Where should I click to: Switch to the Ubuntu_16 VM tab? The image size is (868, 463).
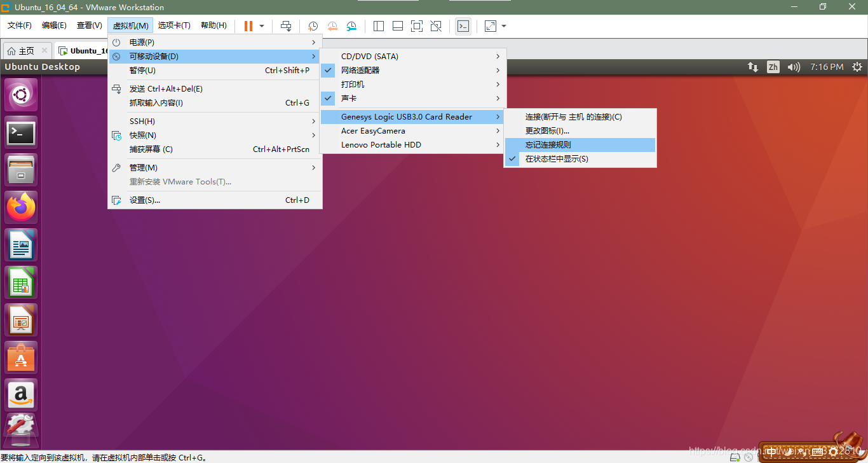tap(83, 51)
